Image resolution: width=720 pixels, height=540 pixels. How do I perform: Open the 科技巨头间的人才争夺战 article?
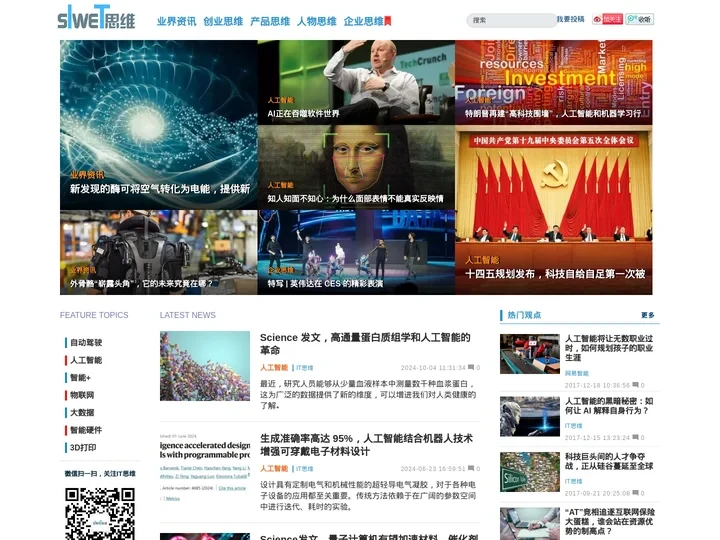click(x=609, y=461)
